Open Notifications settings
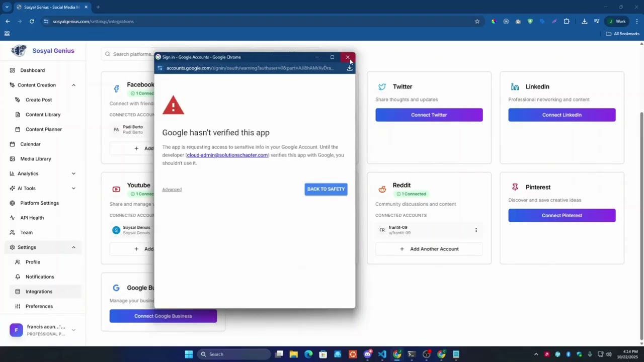The height and width of the screenshot is (362, 644). point(40,277)
